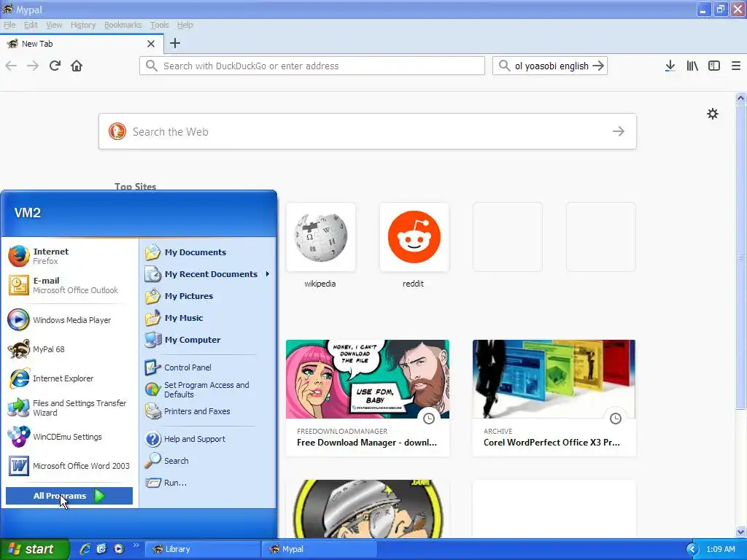Click the Windows start button
Image resolution: width=747 pixels, height=560 pixels.
[x=34, y=549]
